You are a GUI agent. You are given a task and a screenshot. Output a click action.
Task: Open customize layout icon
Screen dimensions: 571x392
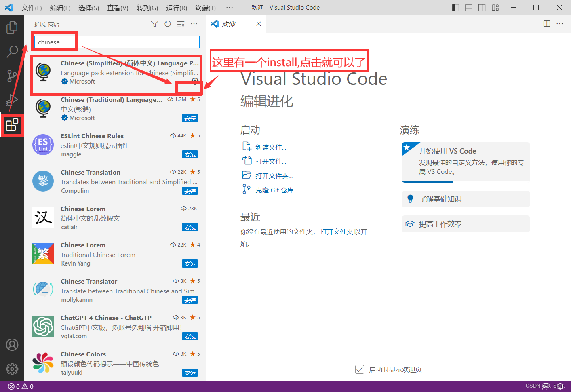click(495, 8)
